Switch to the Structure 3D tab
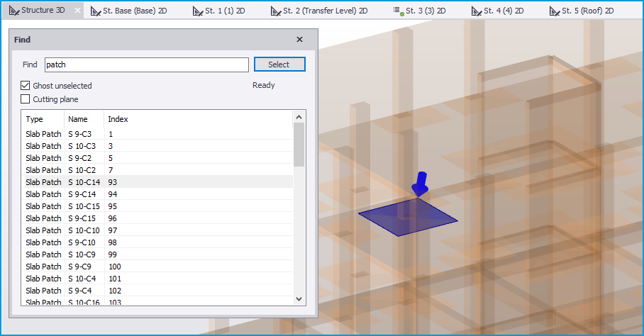This screenshot has width=644, height=336. (x=43, y=10)
